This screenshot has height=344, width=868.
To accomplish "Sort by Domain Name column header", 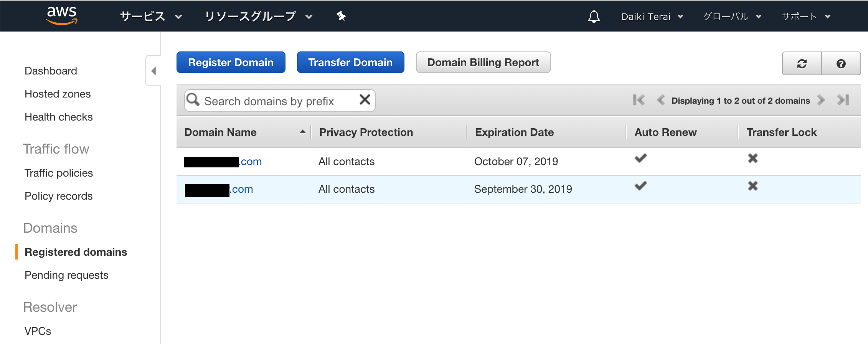I will point(220,132).
